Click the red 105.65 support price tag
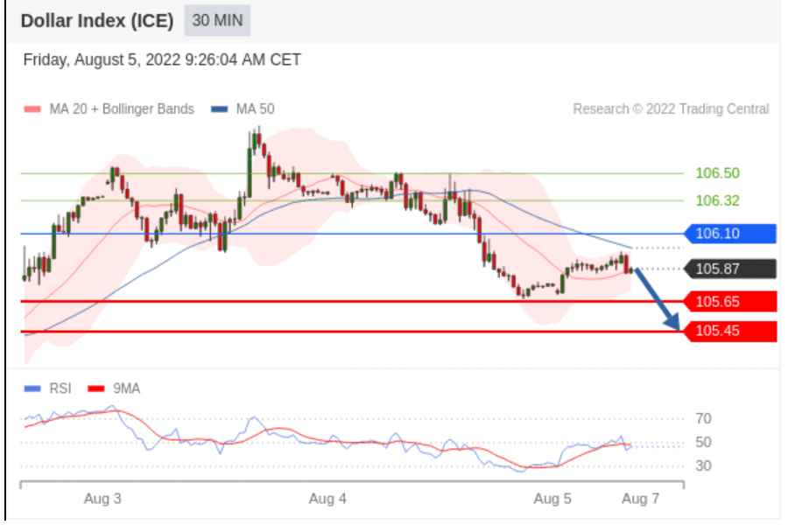Viewport: 788px width, 532px height. (730, 302)
